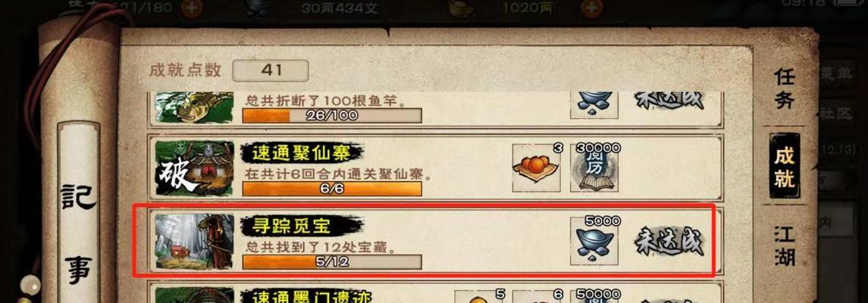The width and height of the screenshot is (868, 303).
Task: Click the 6/6 progress bar
Action: (x=332, y=189)
